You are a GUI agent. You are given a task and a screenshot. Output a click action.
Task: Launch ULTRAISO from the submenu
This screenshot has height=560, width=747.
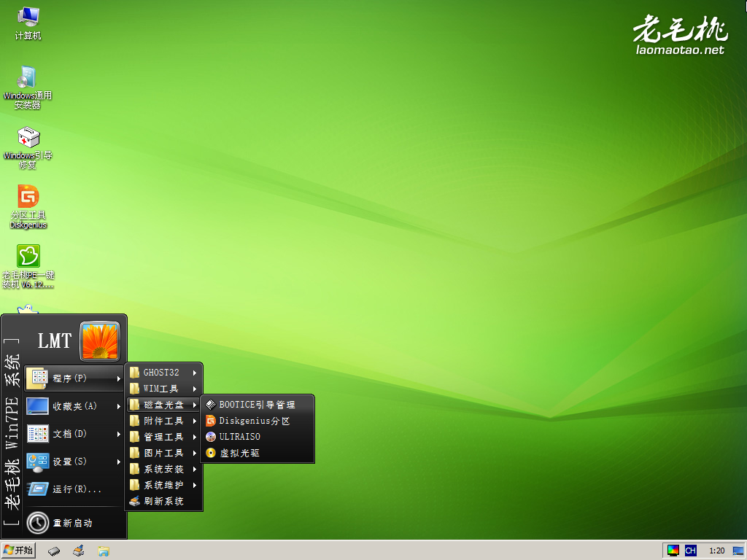click(x=258, y=437)
